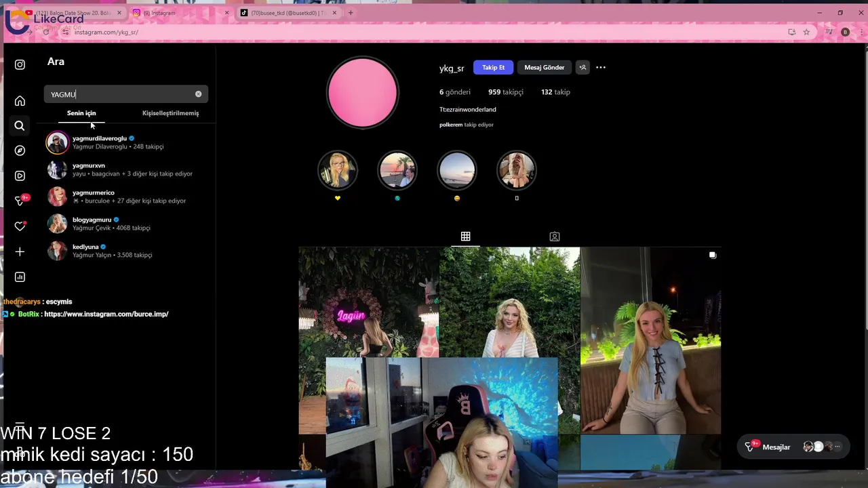868x488 pixels.
Task: Open the Chrome profile B avatar
Action: click(x=845, y=32)
